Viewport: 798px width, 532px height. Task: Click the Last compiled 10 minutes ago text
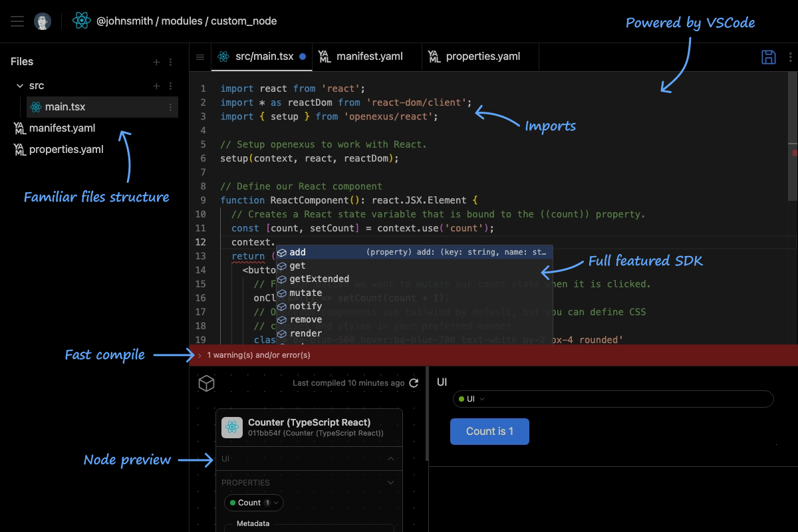pyautogui.click(x=348, y=383)
